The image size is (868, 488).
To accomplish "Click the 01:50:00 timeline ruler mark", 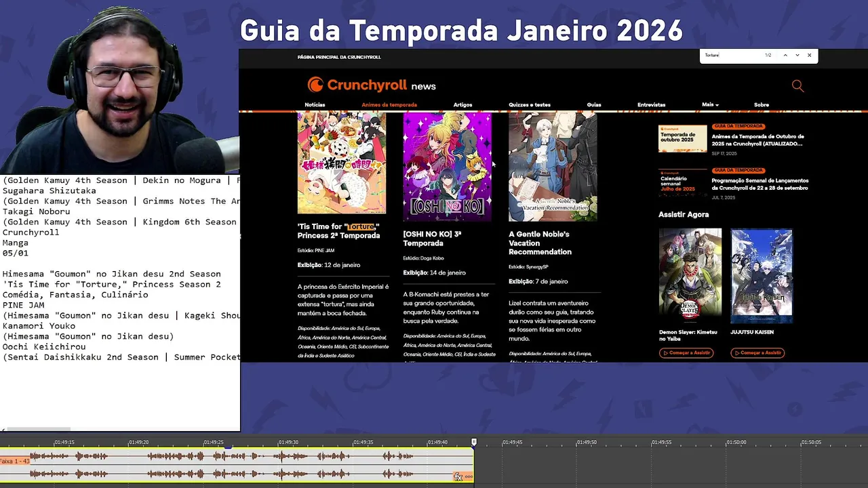I will [x=736, y=442].
